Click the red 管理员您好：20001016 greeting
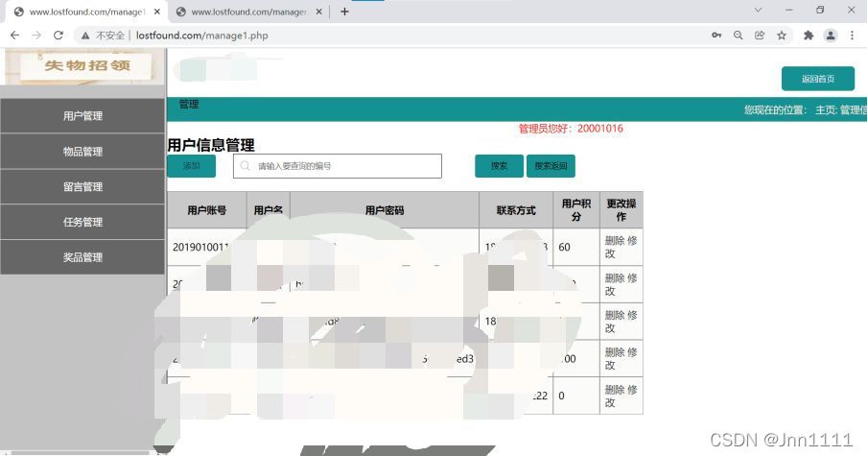The width and height of the screenshot is (868, 456). [x=571, y=129]
